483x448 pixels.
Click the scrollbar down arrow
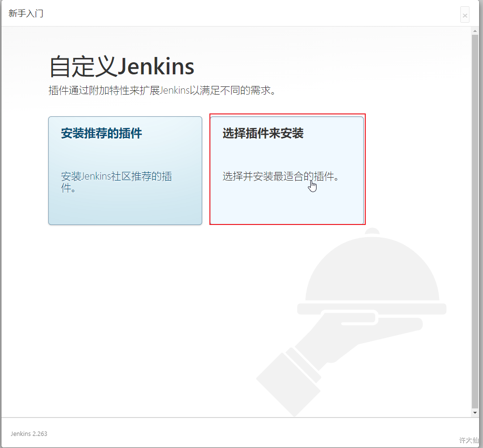pos(475,413)
